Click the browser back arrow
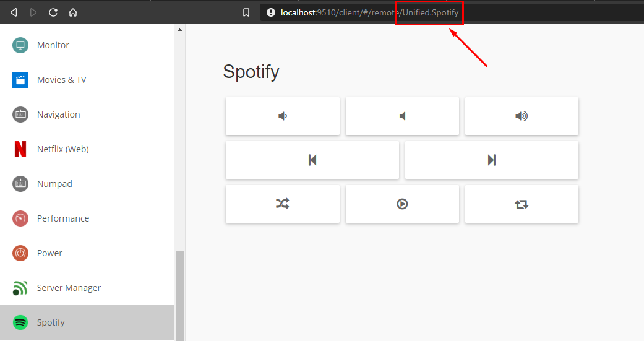 click(x=14, y=12)
